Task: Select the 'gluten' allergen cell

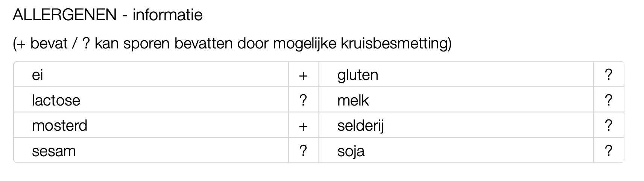Action: click(358, 75)
